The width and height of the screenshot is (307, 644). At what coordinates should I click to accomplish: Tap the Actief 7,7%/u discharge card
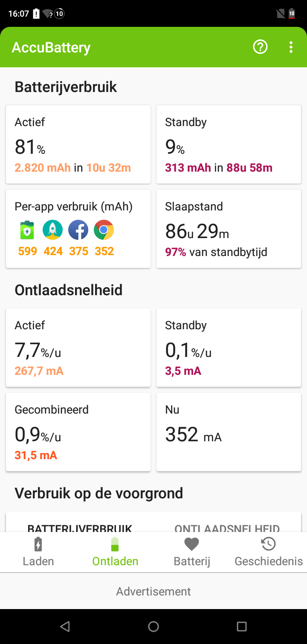pyautogui.click(x=78, y=348)
